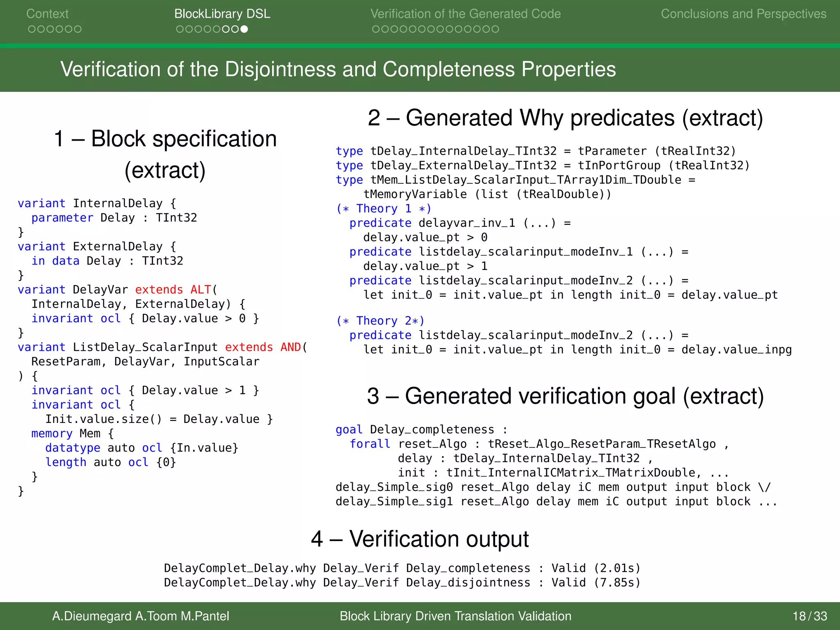
Task: Click the line variant ExternalDelay {
Action: pos(97,247)
